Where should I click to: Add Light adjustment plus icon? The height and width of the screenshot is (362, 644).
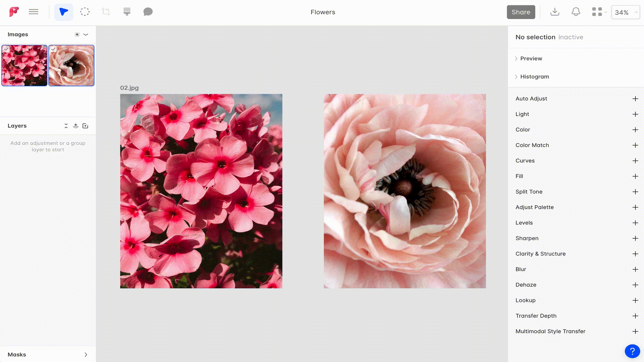tap(635, 114)
